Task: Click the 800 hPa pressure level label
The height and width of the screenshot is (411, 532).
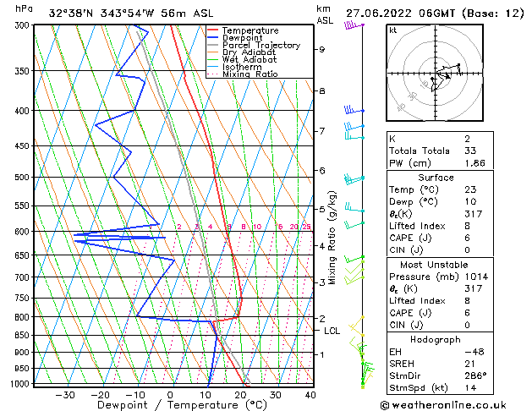Action: point(24,317)
